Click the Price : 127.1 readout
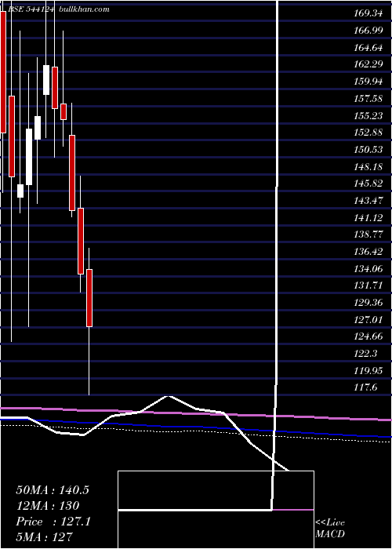Screen dimensions: 392x549 point(53,522)
